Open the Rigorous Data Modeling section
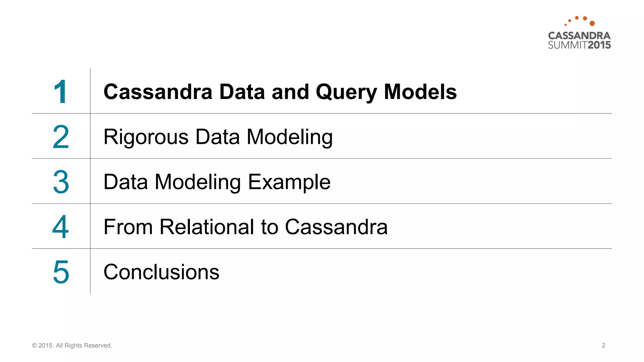 [x=218, y=137]
